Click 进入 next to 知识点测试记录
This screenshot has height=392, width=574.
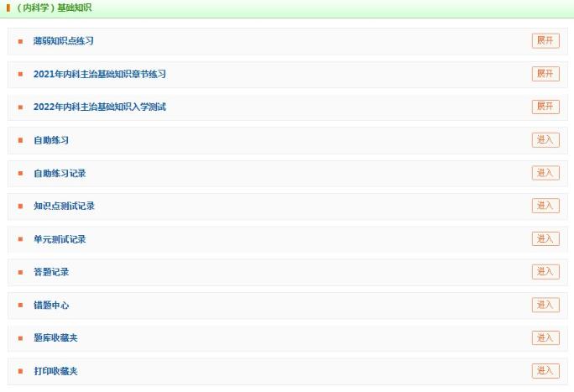pyautogui.click(x=545, y=206)
